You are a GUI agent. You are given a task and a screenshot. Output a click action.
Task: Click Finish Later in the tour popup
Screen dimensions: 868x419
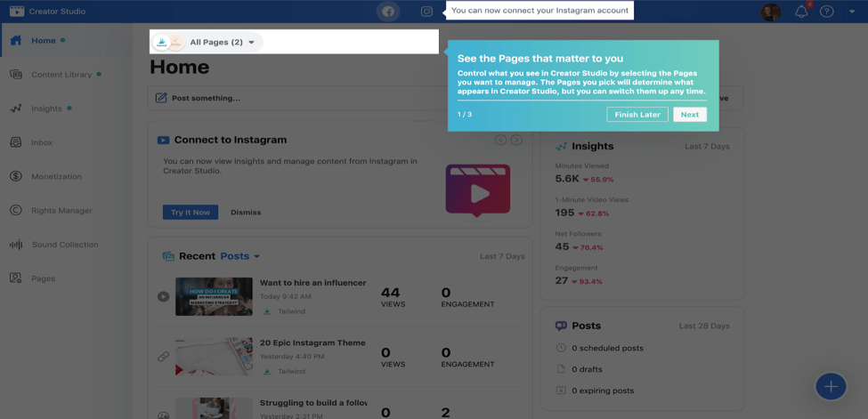click(x=637, y=115)
